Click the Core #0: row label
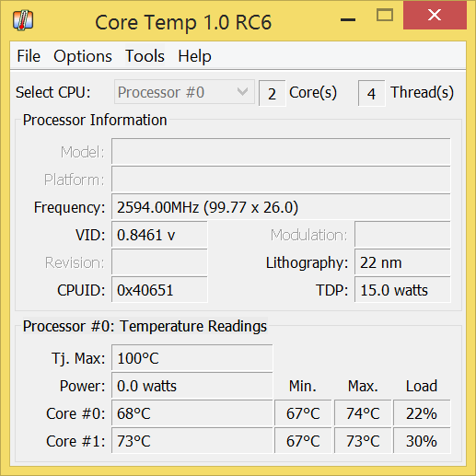Viewport: 476px width, 476px height. tap(75, 413)
